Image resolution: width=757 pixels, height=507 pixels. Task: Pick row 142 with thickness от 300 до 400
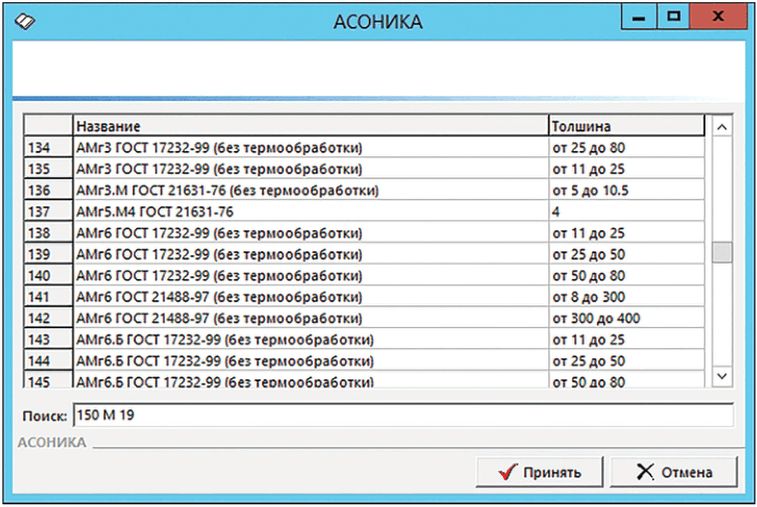(626, 318)
